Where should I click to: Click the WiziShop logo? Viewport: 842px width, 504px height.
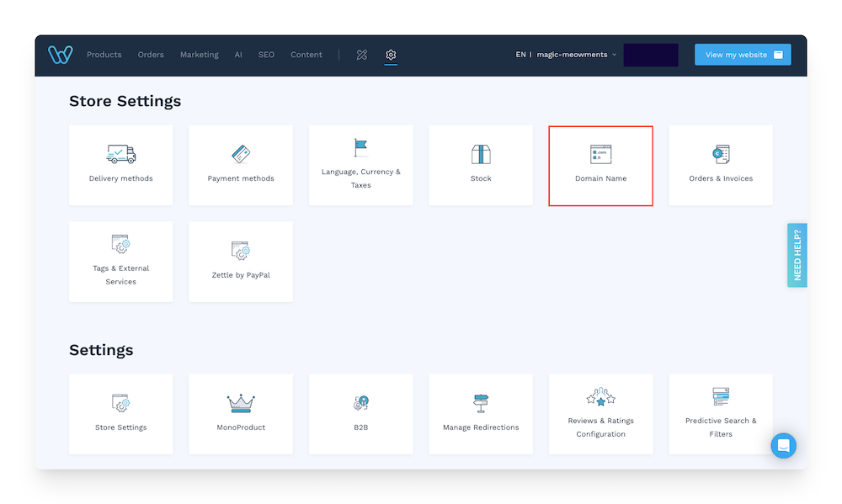[x=60, y=54]
